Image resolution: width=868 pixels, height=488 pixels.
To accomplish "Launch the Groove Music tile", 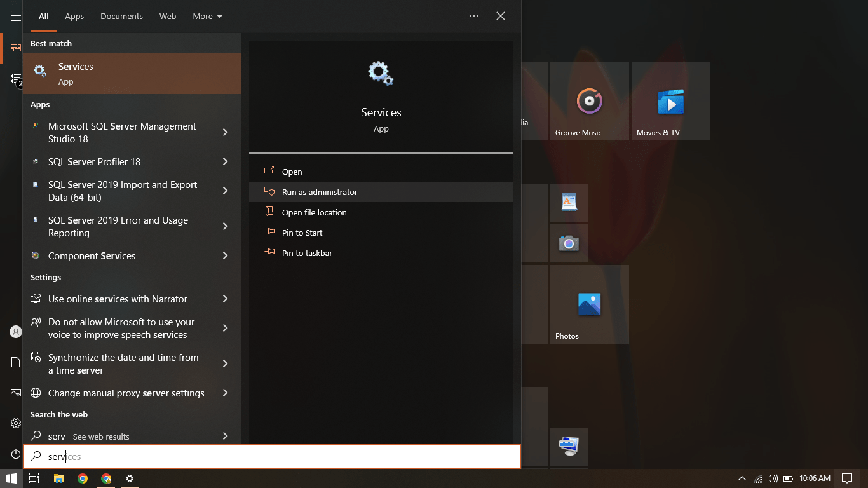I will point(590,101).
